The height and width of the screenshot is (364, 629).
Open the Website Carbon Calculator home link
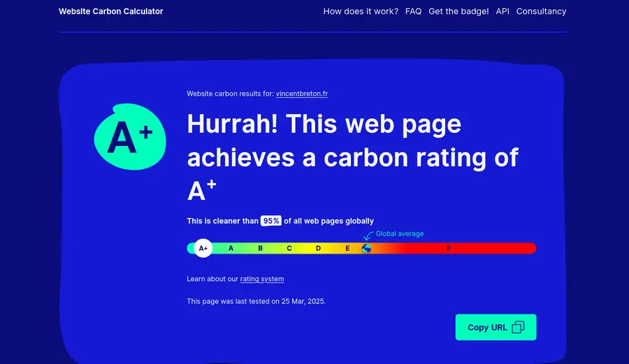pos(110,11)
